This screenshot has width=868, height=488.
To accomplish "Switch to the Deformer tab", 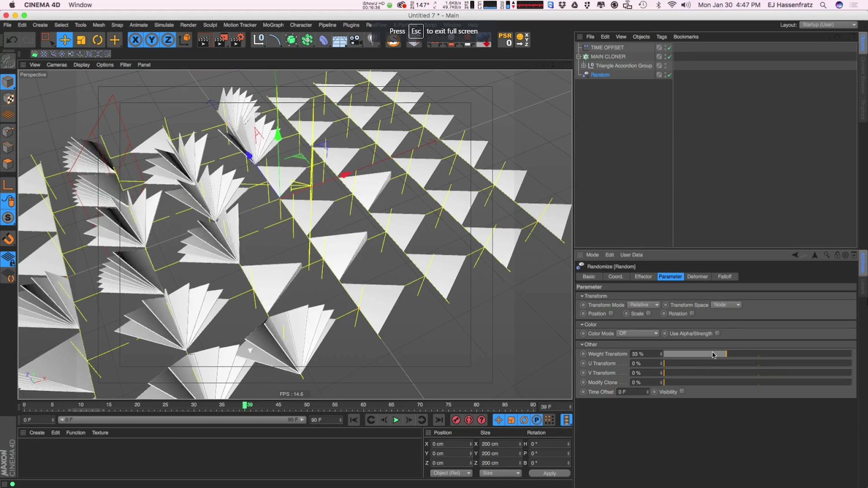I will pyautogui.click(x=697, y=277).
